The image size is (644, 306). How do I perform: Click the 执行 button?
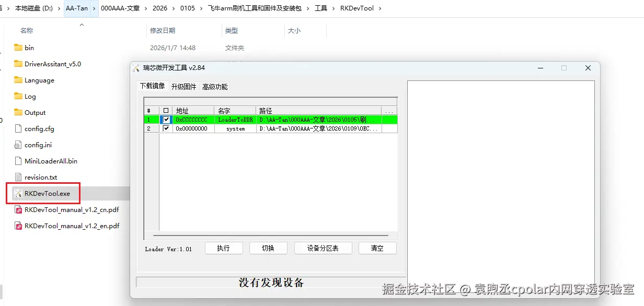pos(224,248)
